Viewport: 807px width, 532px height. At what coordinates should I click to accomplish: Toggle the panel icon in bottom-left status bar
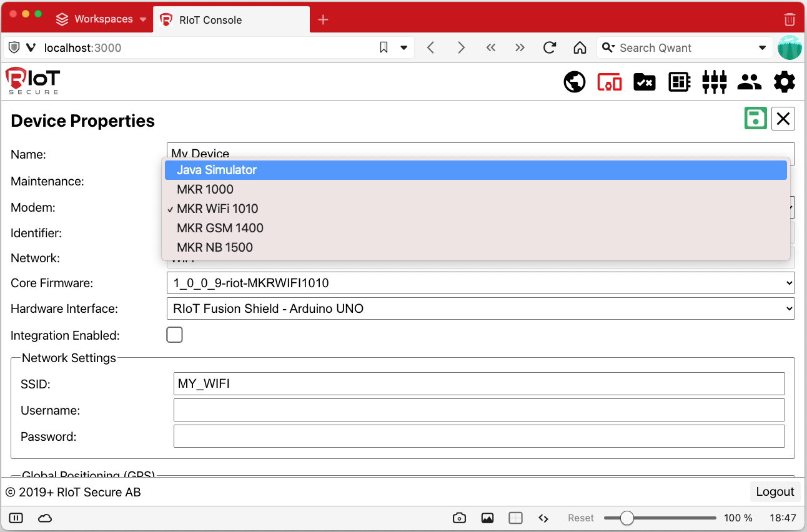point(16,518)
